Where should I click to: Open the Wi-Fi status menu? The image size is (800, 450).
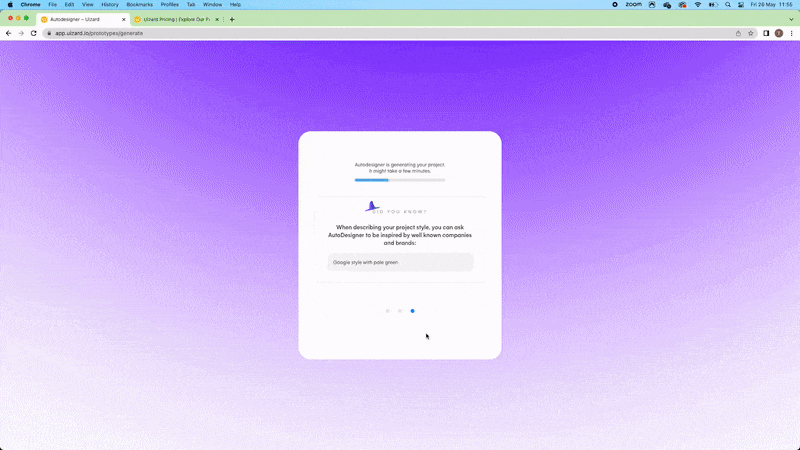pos(697,5)
